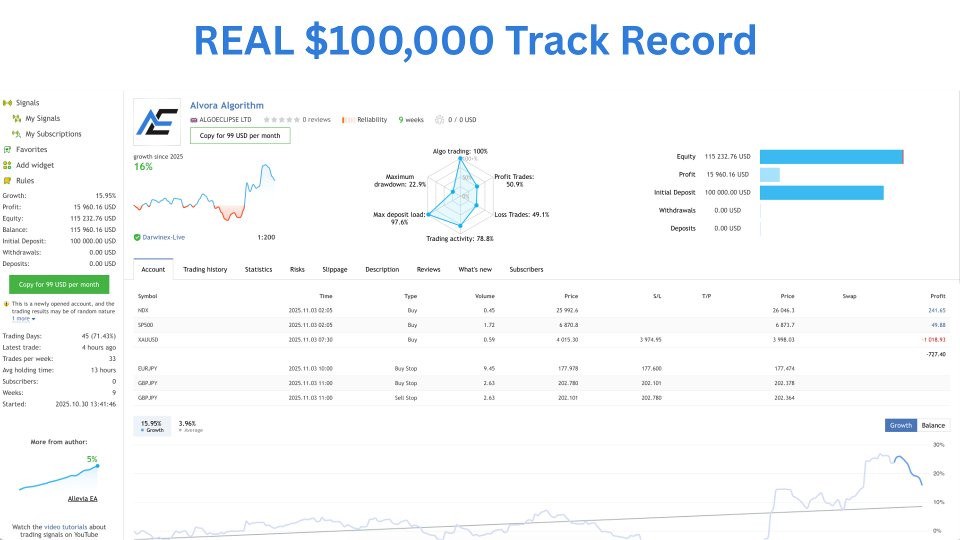Click the -1 018.93 loss value
The width and height of the screenshot is (960, 540).
pos(934,340)
